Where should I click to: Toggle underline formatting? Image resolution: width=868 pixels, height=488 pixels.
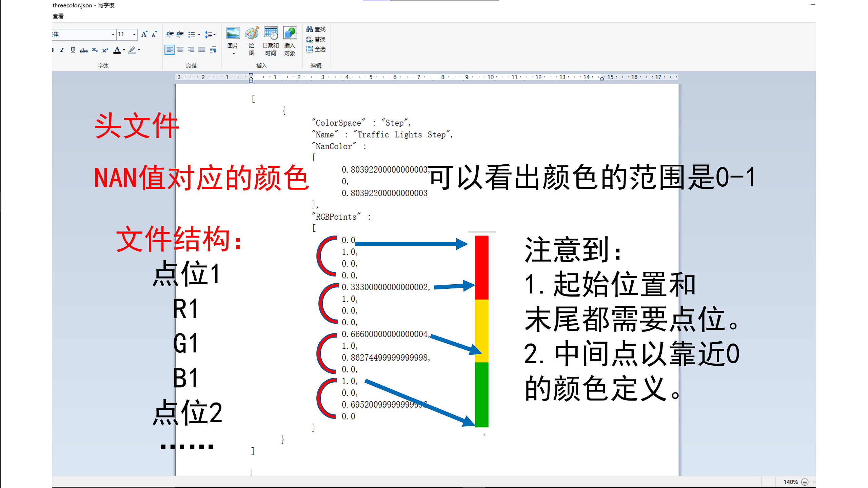pyautogui.click(x=73, y=50)
